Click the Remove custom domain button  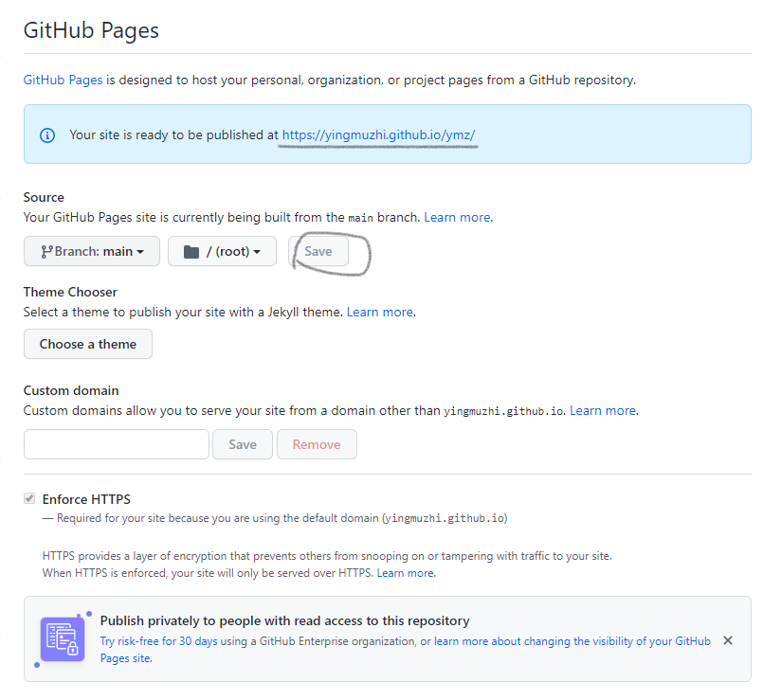coord(317,444)
